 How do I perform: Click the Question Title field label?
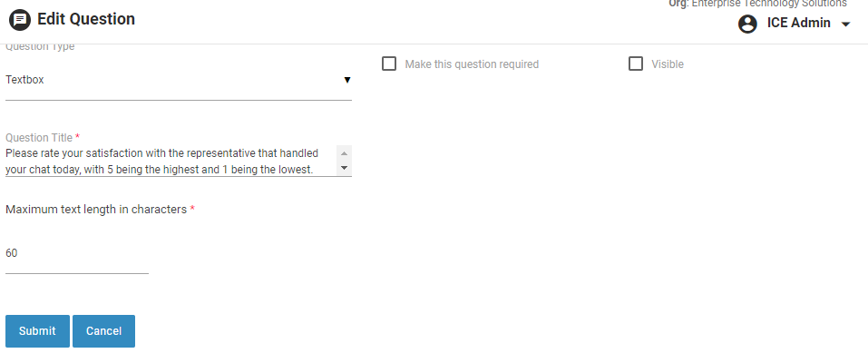click(39, 138)
